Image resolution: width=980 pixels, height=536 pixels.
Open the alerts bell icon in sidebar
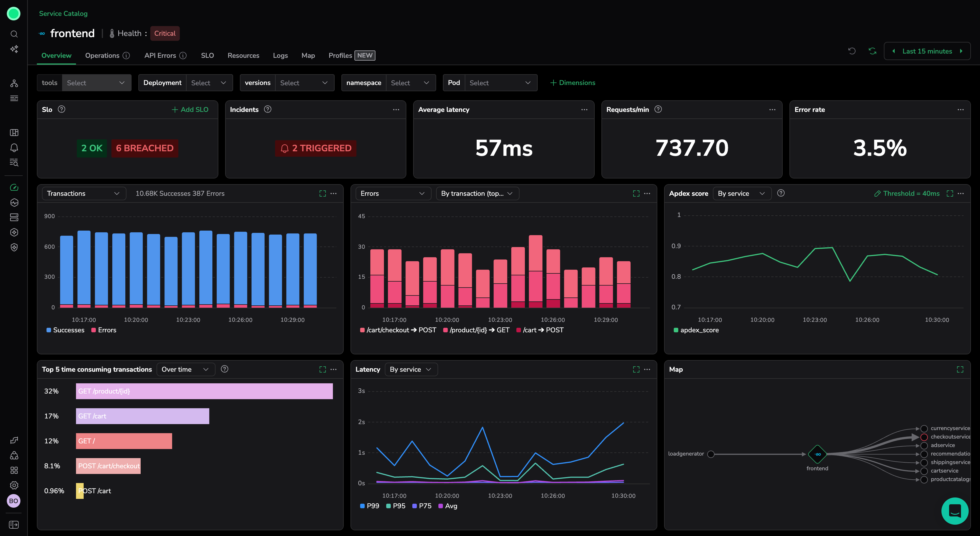tap(14, 148)
